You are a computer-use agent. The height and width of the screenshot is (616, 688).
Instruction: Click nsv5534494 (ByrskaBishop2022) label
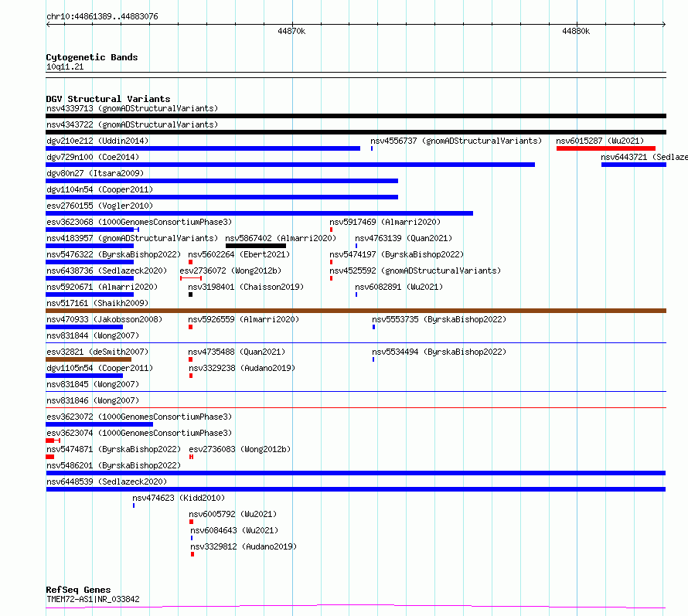point(439,352)
